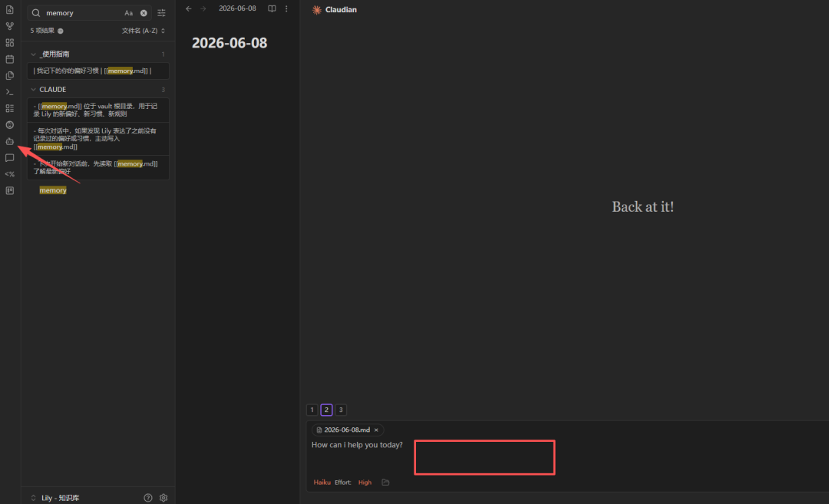Change the High effort level
Viewport: 829px width, 504px height.
(365, 483)
